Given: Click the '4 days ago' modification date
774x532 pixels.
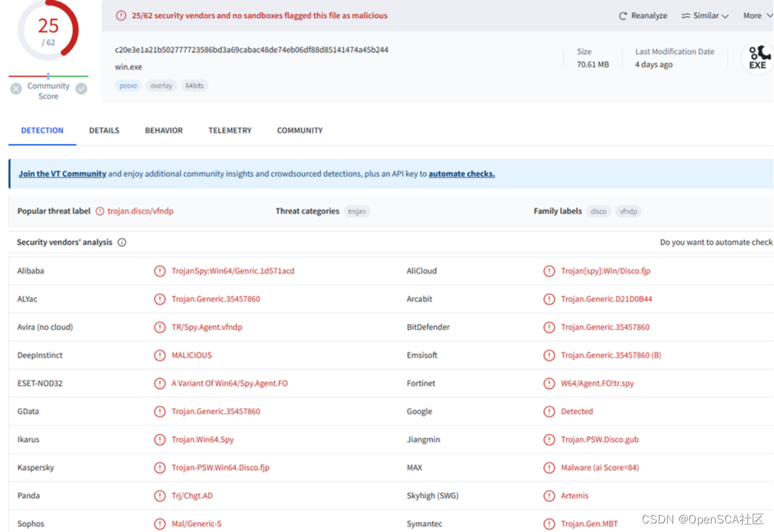Looking at the screenshot, I should pos(654,65).
